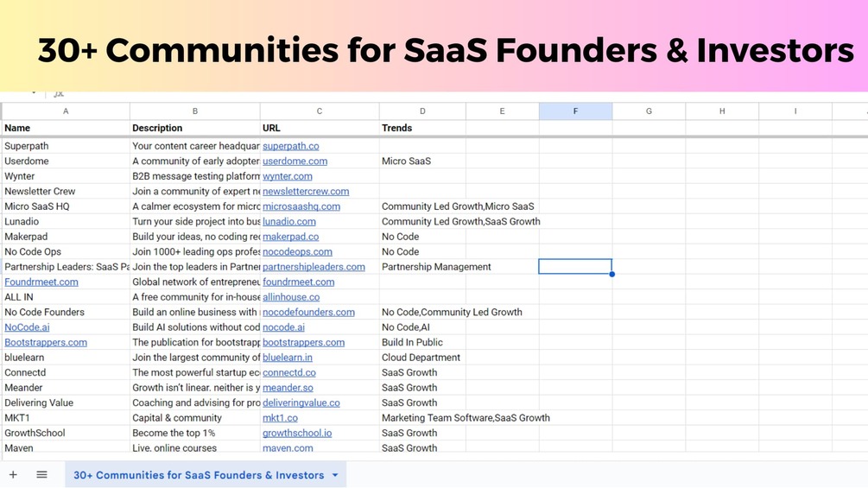Click the URL header cell

tap(320, 128)
